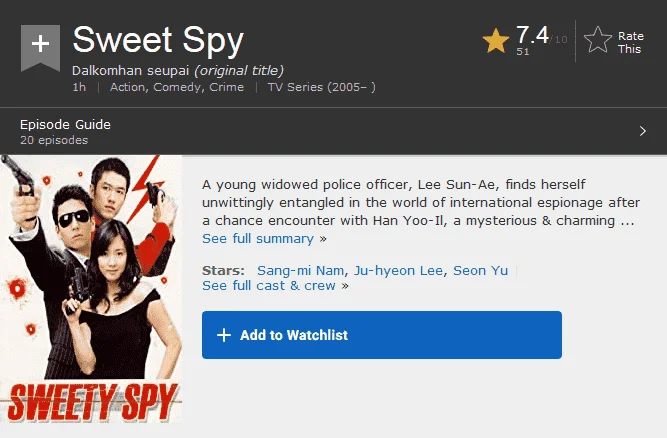Click the gold rating star
Image resolution: width=667 pixels, height=438 pixels.
pos(496,41)
